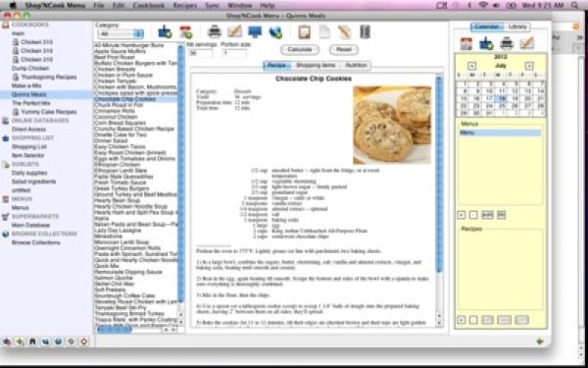Go to previous month in calendar
The height and width of the screenshot is (368, 588).
click(471, 66)
